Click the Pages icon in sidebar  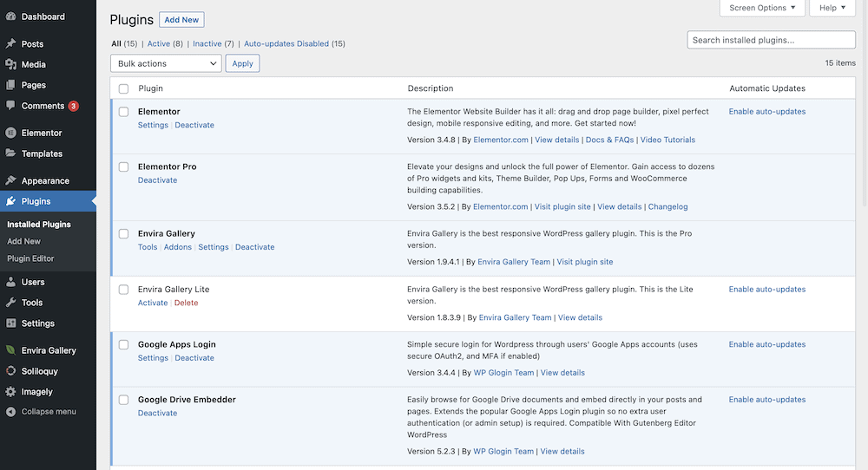tap(10, 85)
